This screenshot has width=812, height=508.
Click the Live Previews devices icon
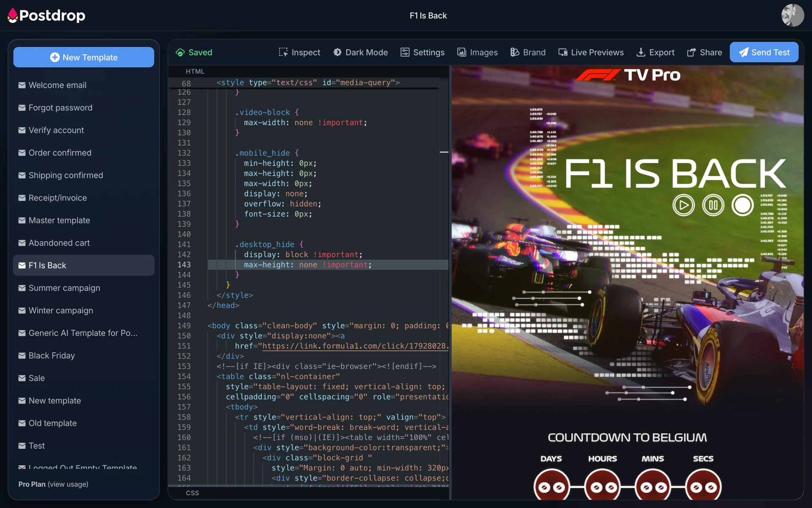(x=562, y=52)
